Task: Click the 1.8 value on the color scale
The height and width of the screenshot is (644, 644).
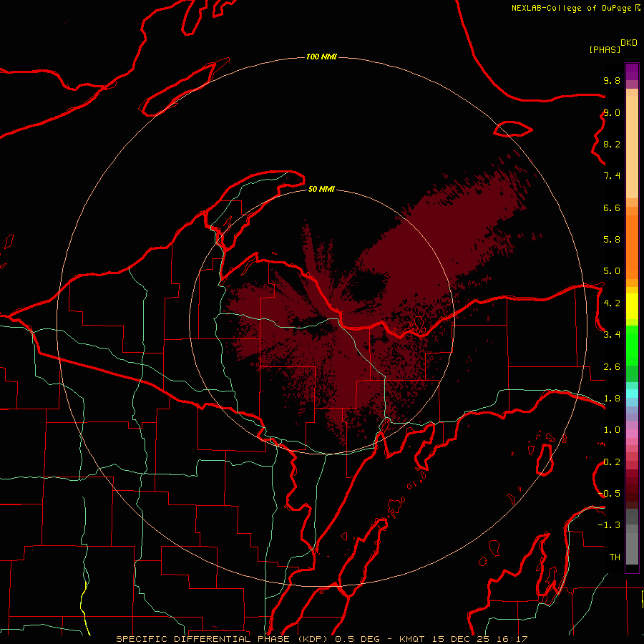Action: 612,399
